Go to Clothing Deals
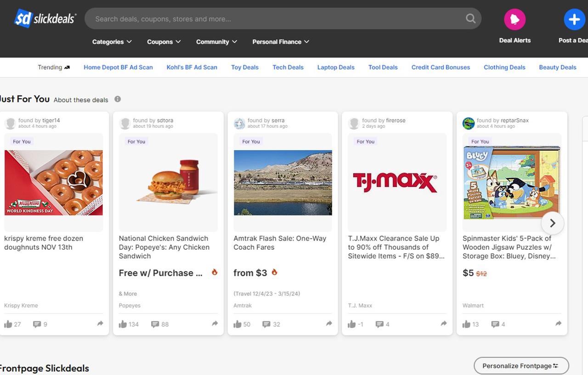 [504, 67]
